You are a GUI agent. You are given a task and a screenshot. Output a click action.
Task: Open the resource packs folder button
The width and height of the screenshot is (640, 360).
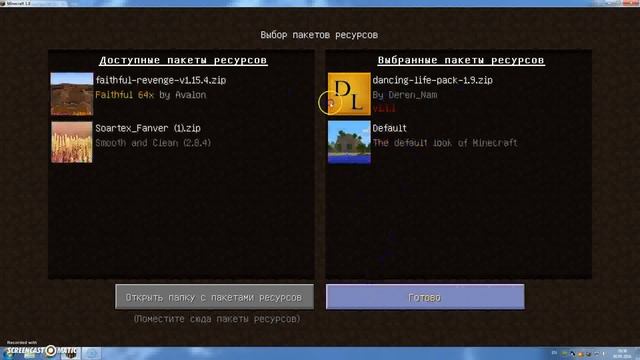point(214,297)
